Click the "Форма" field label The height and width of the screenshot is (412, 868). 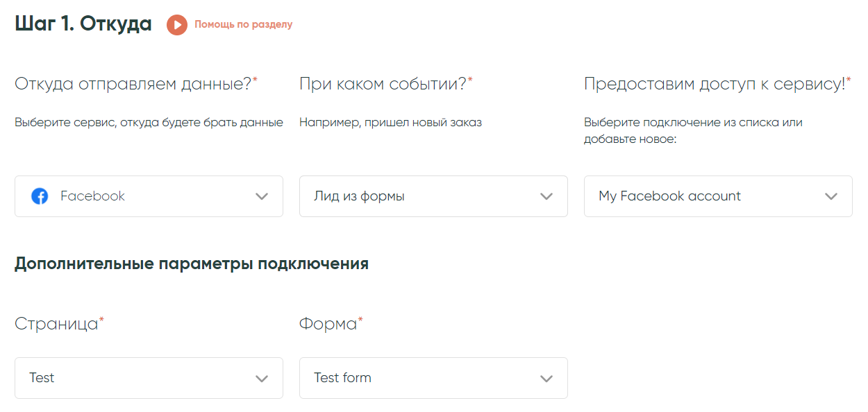click(x=328, y=324)
